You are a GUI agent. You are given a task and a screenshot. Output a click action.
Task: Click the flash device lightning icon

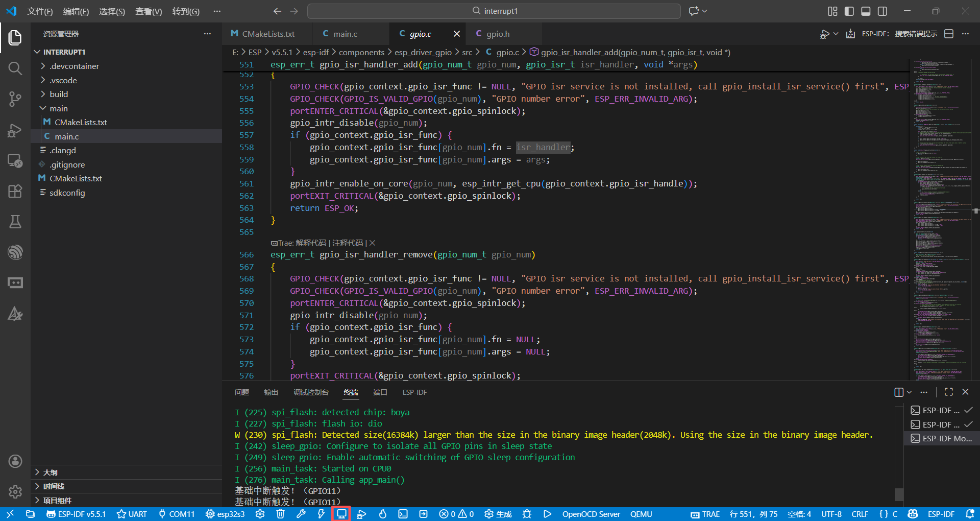[x=321, y=514]
